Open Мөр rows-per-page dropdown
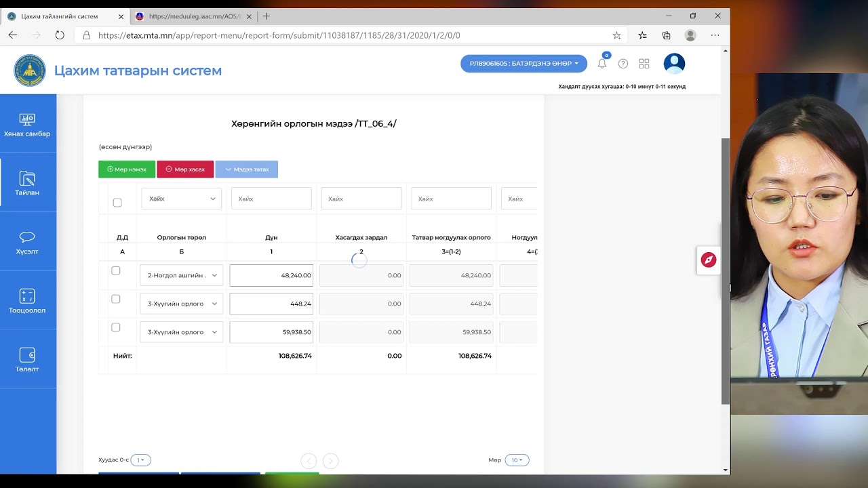Viewport: 868px width, 488px height. click(517, 460)
